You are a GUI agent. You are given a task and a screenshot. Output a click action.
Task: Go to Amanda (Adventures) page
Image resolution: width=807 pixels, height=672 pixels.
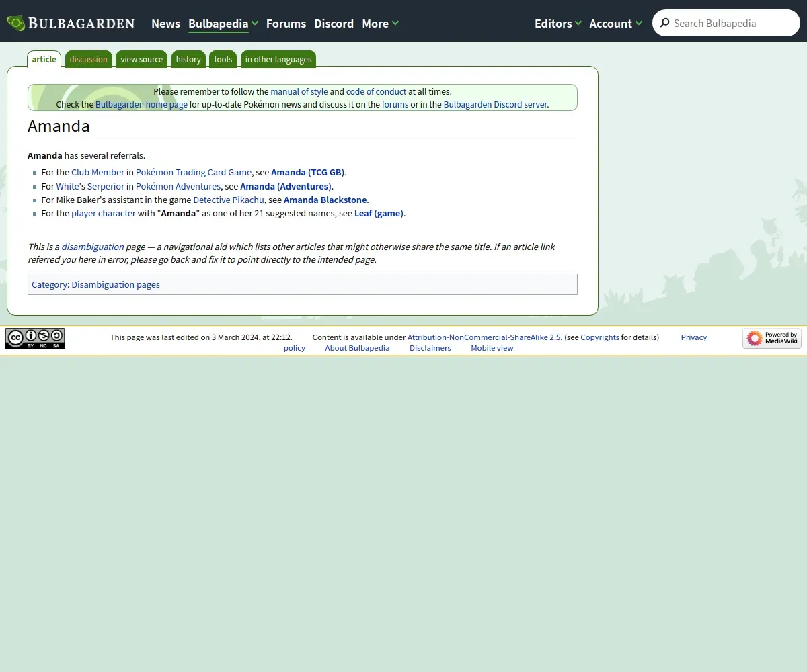(x=286, y=186)
